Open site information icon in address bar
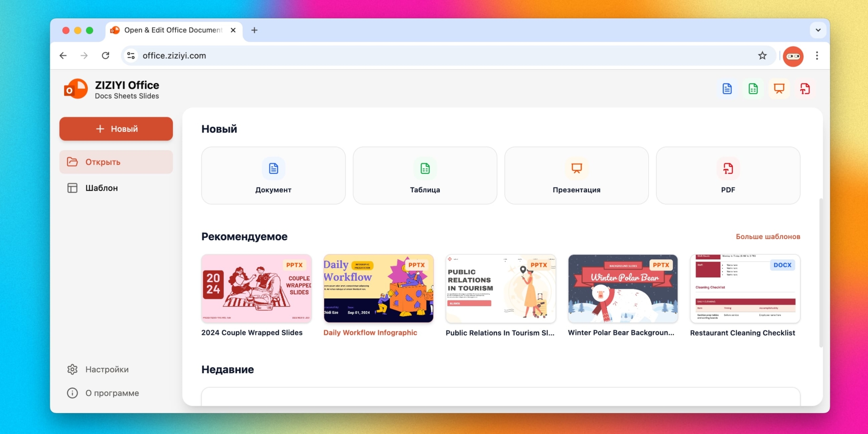 [131, 56]
